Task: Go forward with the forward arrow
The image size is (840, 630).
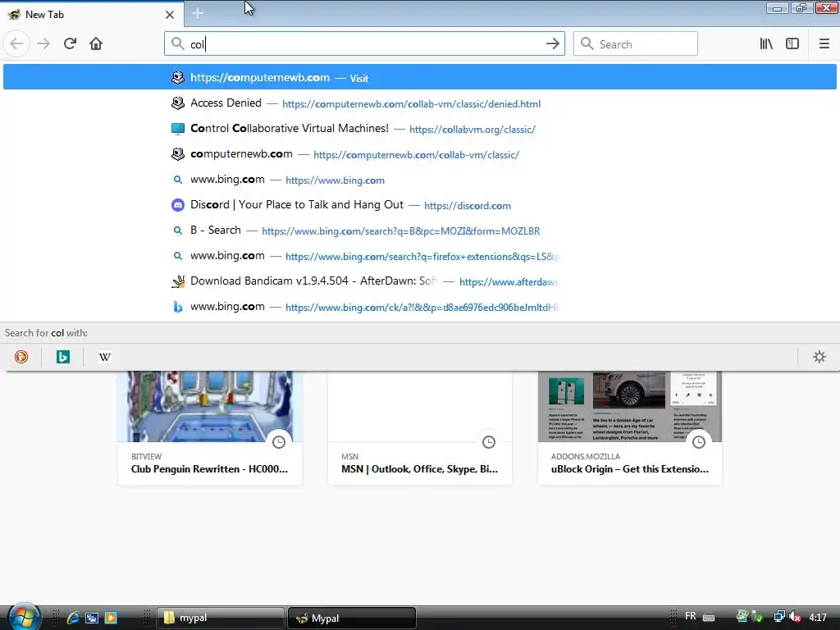Action: click(x=43, y=43)
